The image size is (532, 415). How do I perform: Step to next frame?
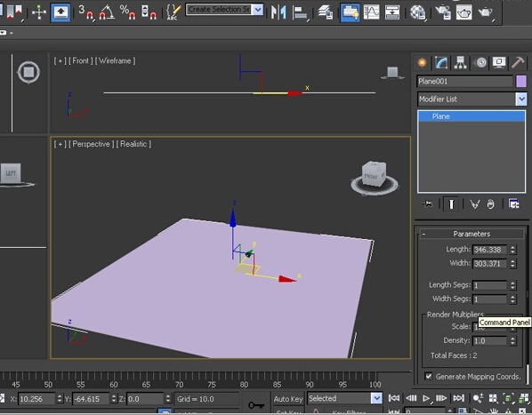(x=441, y=398)
